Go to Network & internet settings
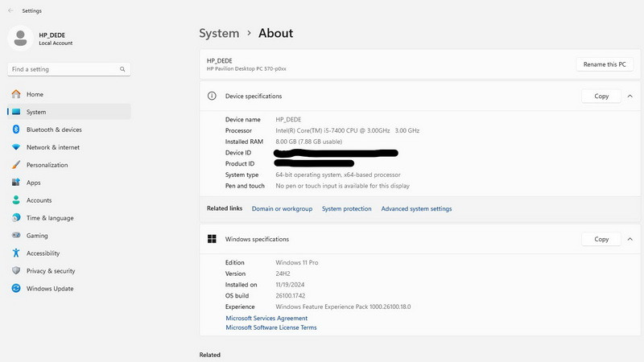The height and width of the screenshot is (362, 644). point(69,147)
